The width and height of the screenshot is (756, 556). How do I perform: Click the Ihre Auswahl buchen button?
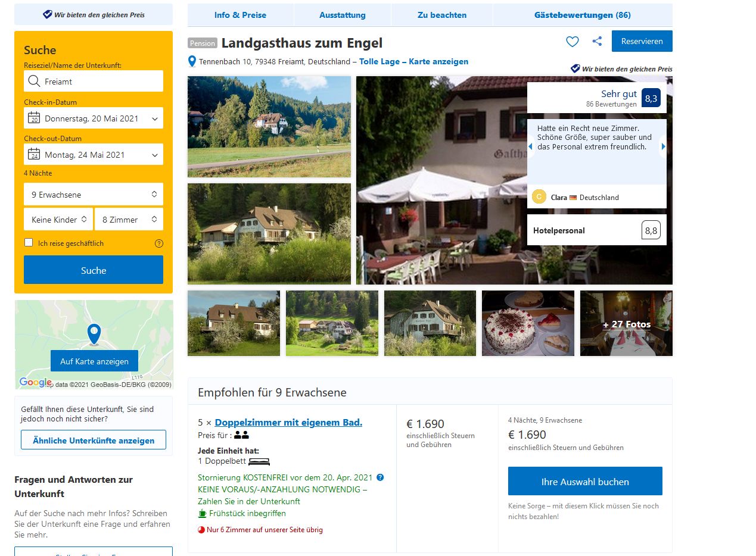(585, 482)
